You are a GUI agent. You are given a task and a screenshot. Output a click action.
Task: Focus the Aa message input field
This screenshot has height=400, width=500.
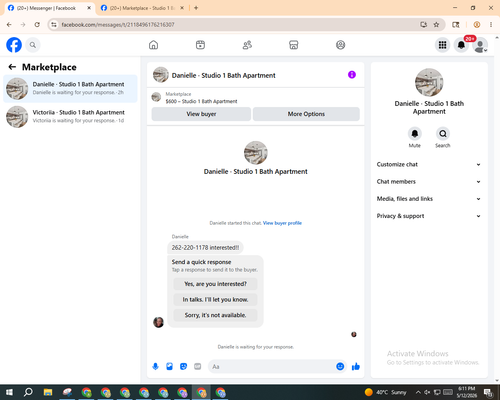(272, 367)
